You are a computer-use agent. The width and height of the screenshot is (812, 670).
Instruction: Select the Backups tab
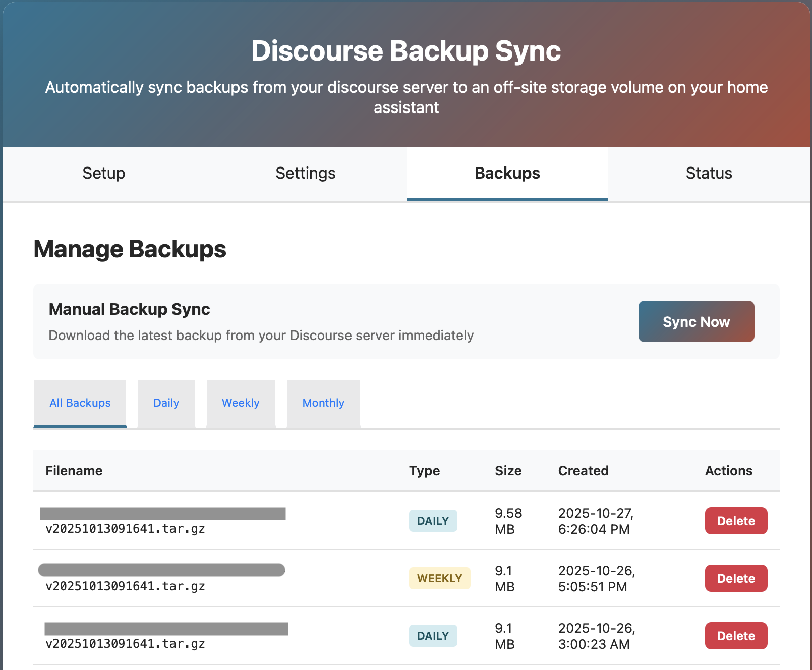pyautogui.click(x=507, y=174)
